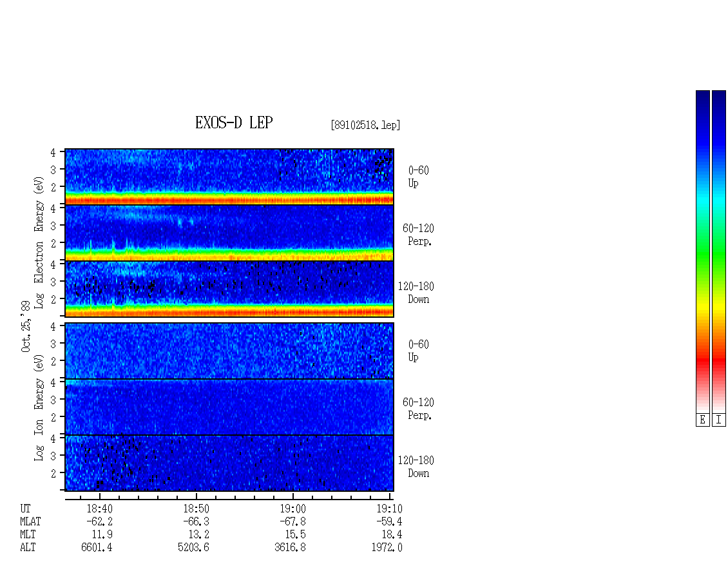This screenshot has height=564, width=728.
Task: Click the boxed E label under the color bar
Action: click(702, 420)
